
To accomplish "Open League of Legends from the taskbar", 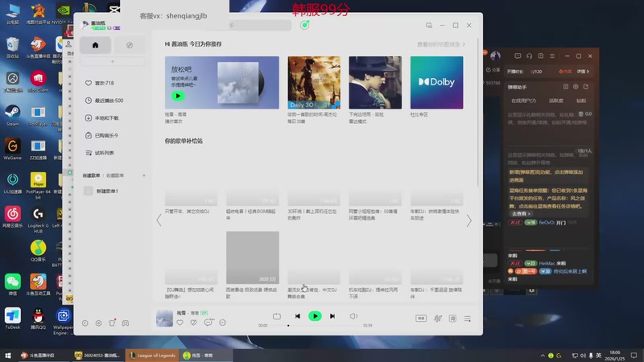I will coord(152,356).
